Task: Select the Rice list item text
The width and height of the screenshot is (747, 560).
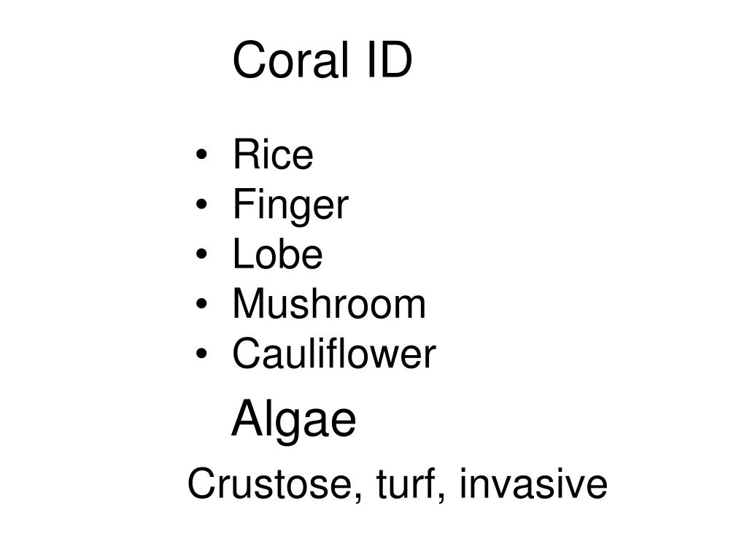Action: [x=273, y=154]
